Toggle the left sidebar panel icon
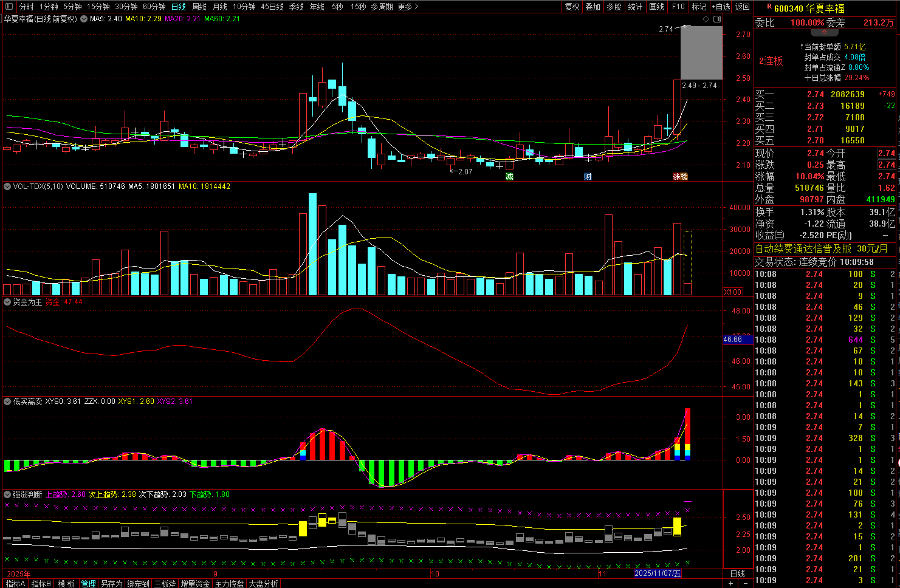The image size is (900, 588). point(9,7)
